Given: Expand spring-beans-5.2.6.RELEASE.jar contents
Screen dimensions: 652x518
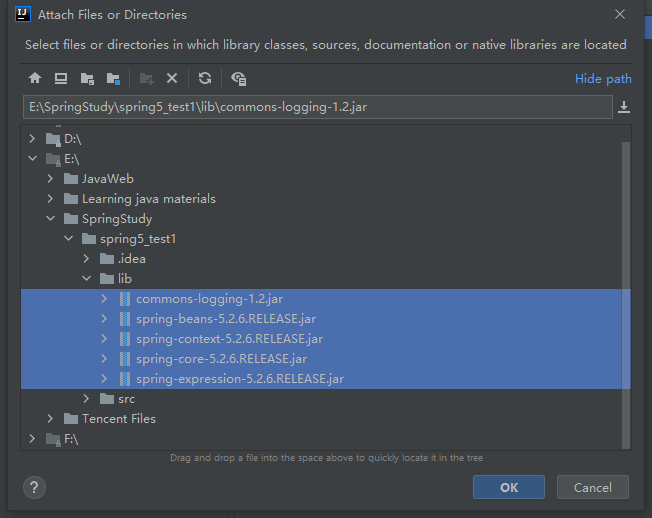Looking at the screenshot, I should [x=104, y=318].
